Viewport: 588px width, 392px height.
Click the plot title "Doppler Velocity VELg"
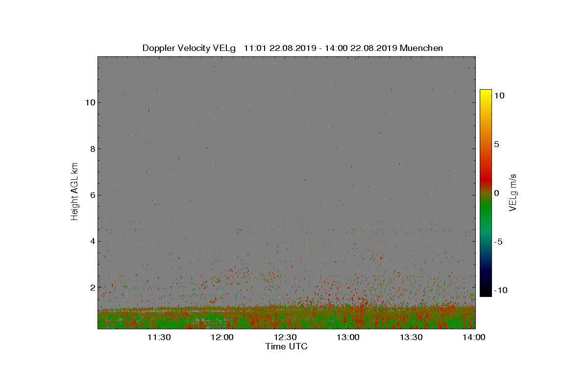[189, 48]
